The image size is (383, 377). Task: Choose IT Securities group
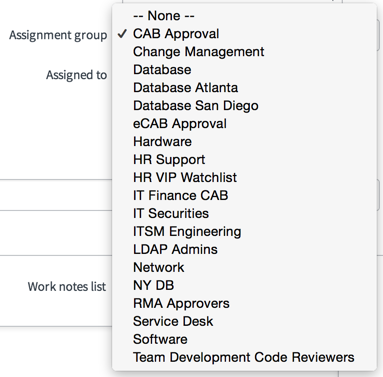(x=244, y=214)
